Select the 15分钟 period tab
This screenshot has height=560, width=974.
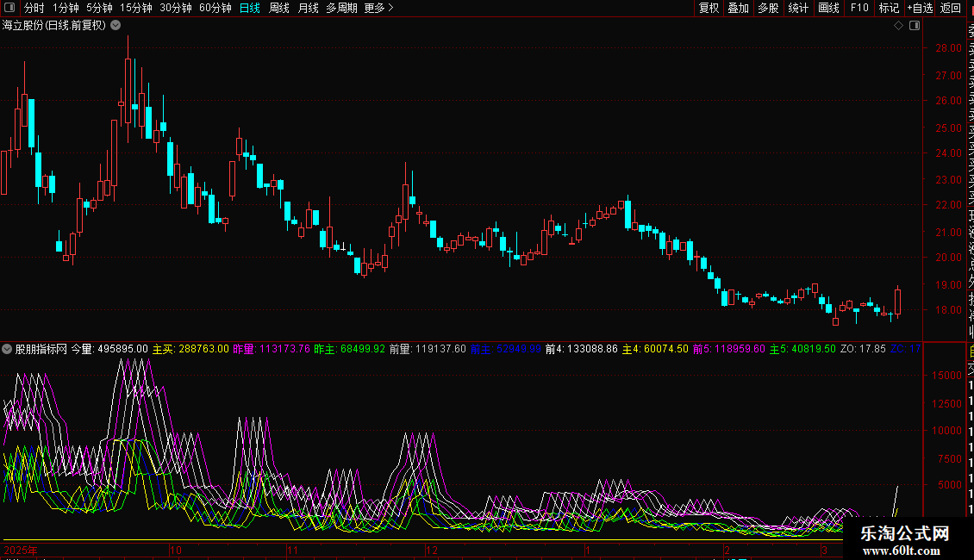pos(136,8)
